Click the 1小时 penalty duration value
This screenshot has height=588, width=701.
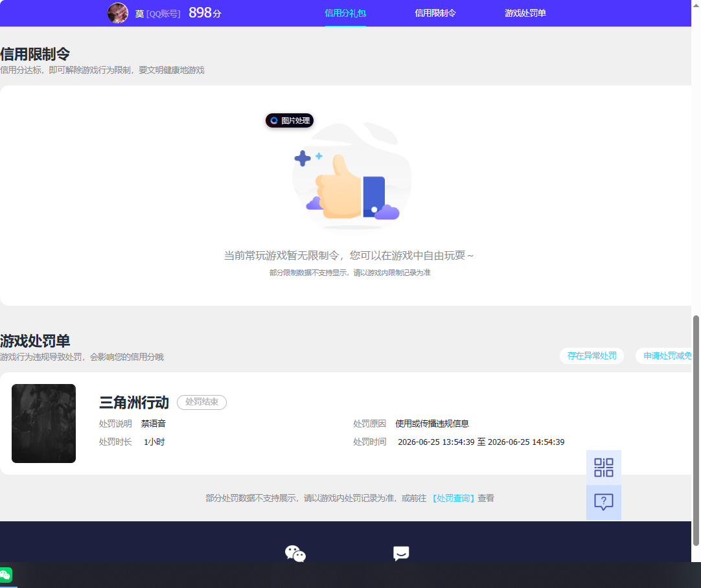coord(154,442)
